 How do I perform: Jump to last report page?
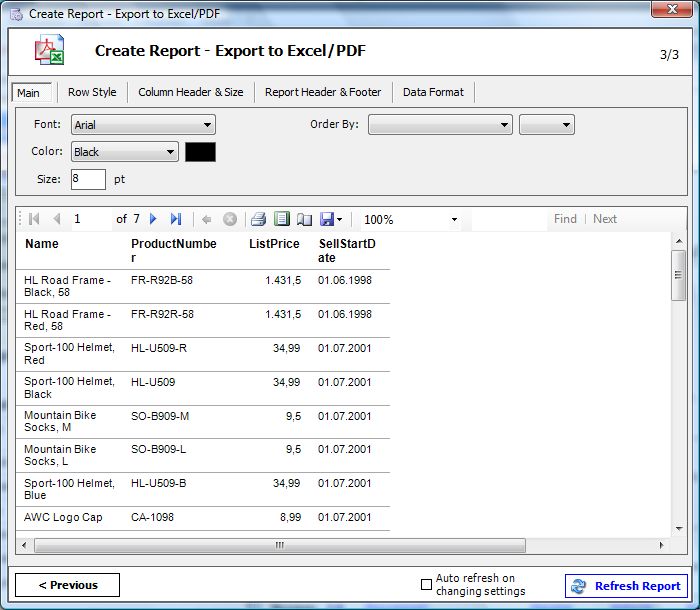pyautogui.click(x=176, y=219)
